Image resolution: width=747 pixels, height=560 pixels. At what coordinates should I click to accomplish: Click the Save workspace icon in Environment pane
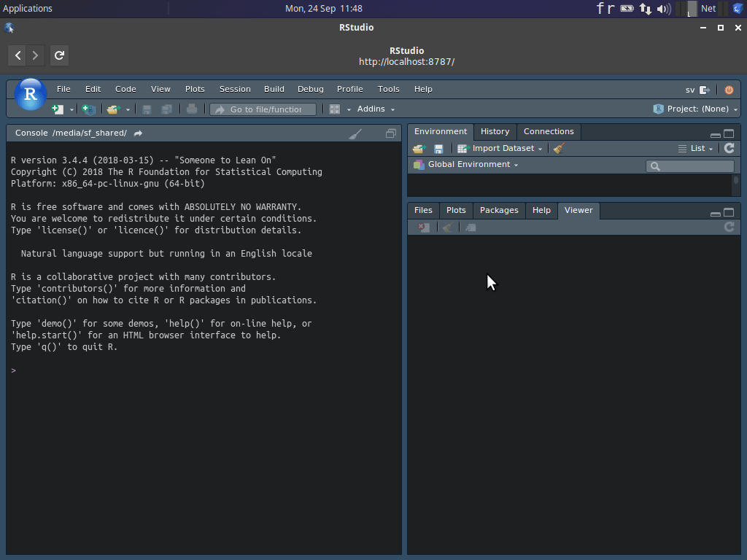438,149
